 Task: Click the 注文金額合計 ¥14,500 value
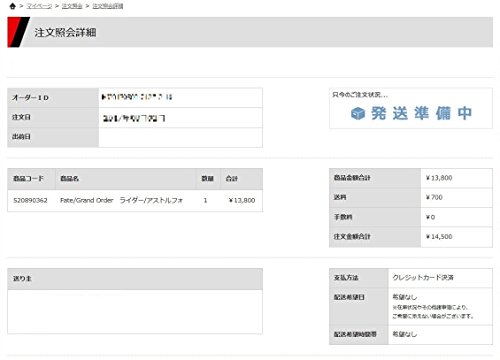(439, 237)
